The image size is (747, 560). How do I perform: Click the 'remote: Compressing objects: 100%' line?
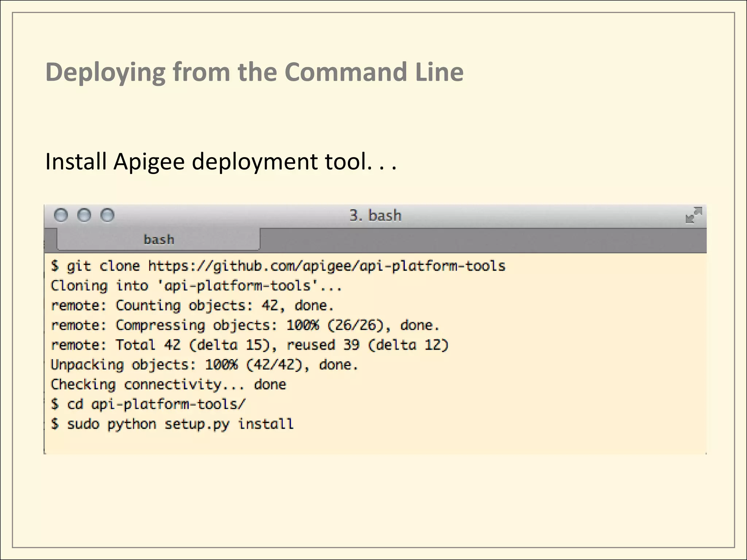[245, 325]
